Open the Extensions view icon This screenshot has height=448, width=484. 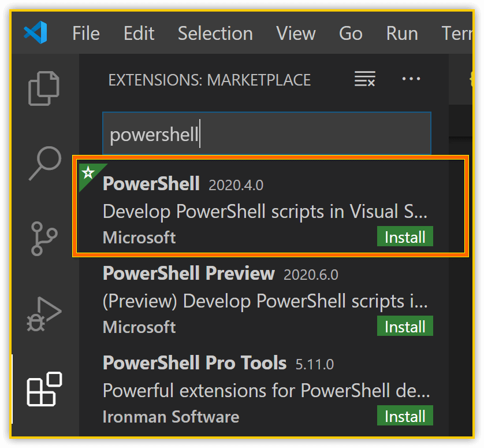(x=44, y=389)
